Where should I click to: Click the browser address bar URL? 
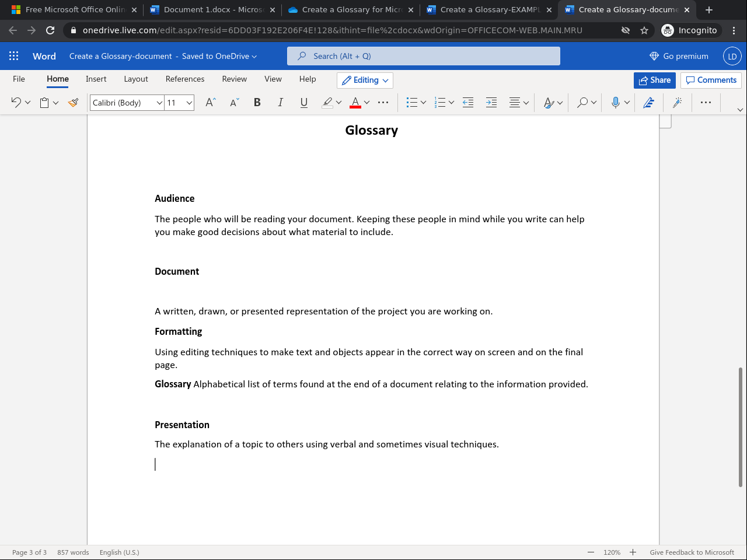pyautogui.click(x=332, y=30)
